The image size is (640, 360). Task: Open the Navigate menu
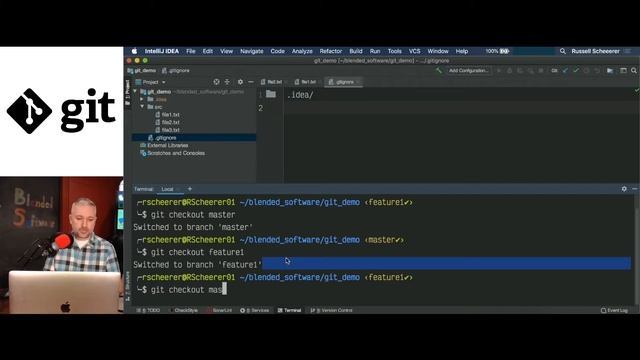click(252, 51)
